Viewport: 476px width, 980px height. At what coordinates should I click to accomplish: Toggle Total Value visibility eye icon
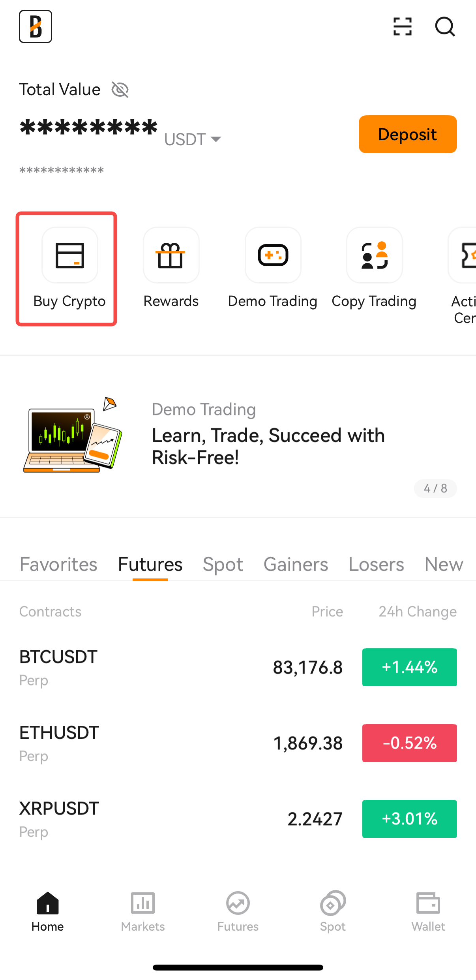click(120, 90)
